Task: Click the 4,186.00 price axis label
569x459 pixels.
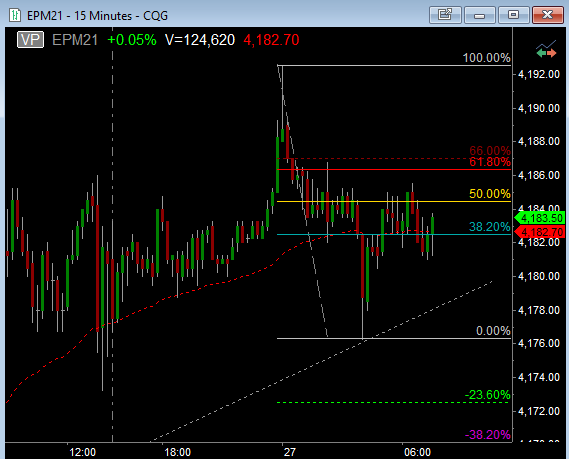Action: point(539,175)
